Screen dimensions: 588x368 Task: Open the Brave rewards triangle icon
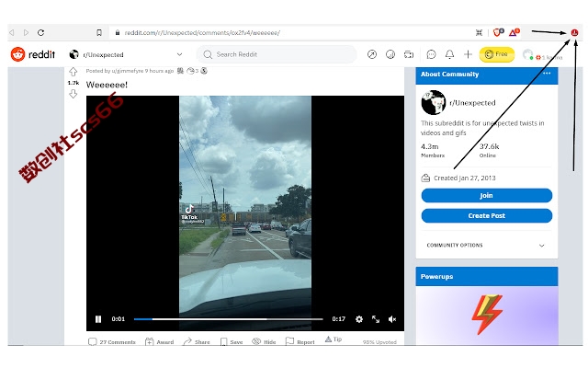pos(514,33)
